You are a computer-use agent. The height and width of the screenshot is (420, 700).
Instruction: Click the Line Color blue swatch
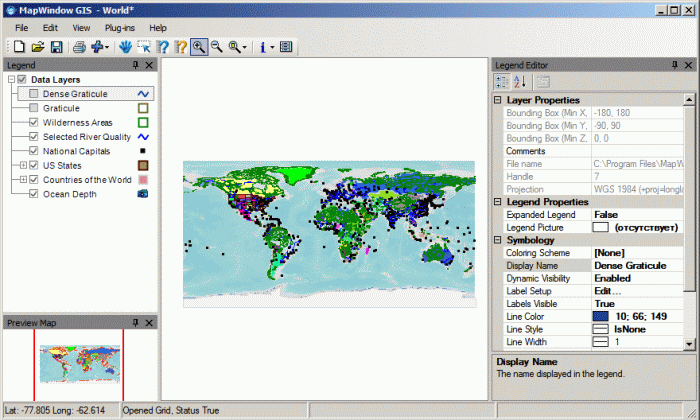[x=600, y=316]
